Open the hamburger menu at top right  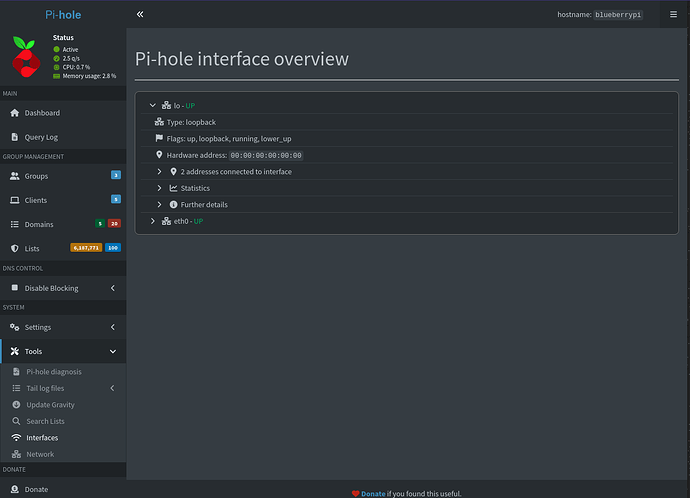(x=673, y=15)
